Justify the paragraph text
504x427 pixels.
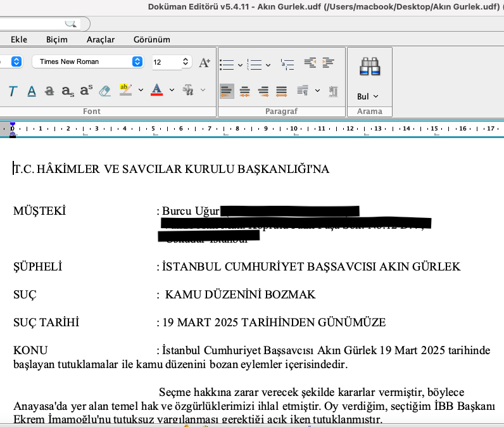tap(282, 91)
